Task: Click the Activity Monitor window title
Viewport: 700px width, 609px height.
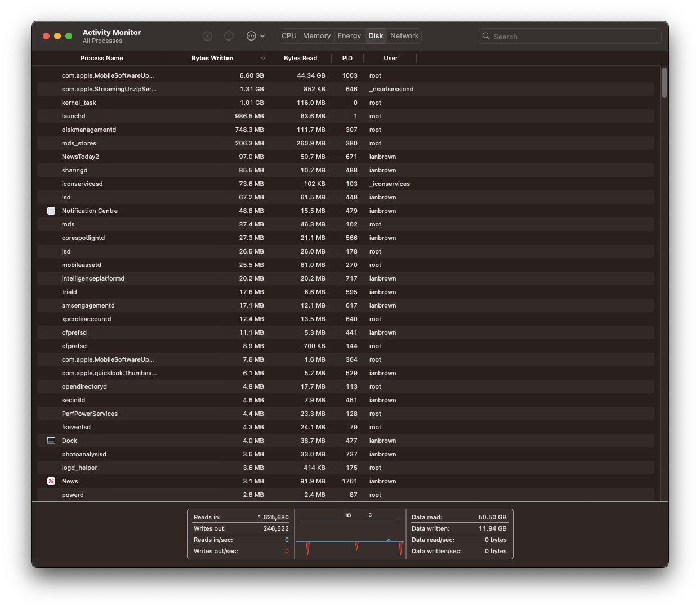Action: (112, 32)
